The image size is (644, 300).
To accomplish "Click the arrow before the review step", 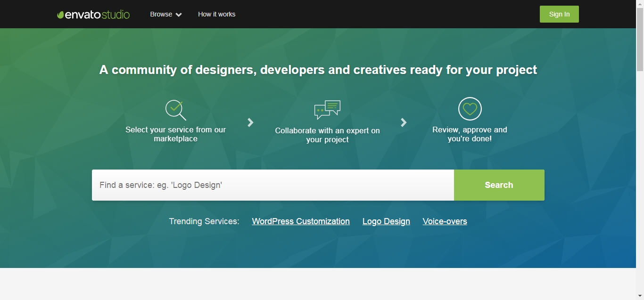I will point(404,122).
